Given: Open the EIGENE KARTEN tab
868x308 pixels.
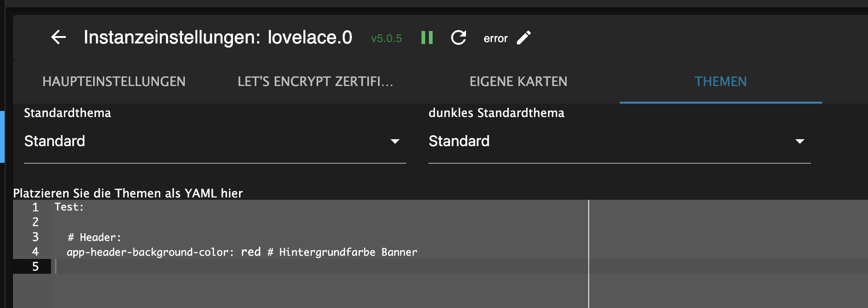Looking at the screenshot, I should [517, 81].
